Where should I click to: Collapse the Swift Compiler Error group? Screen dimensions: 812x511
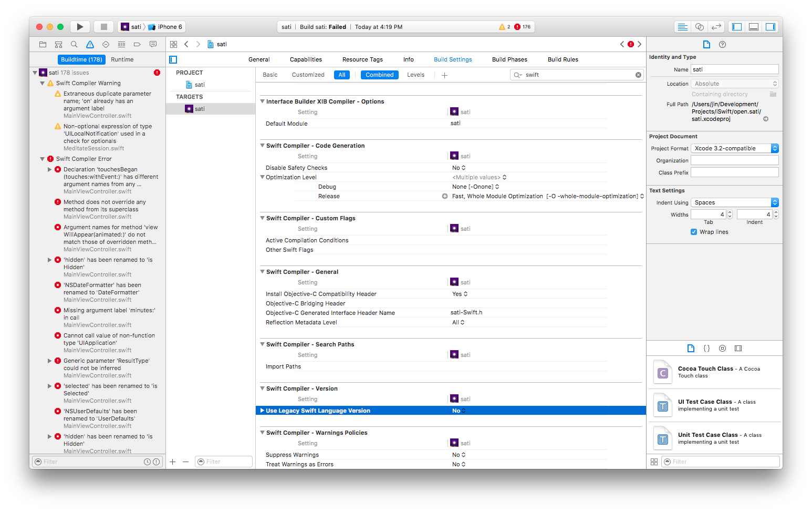[x=43, y=159]
